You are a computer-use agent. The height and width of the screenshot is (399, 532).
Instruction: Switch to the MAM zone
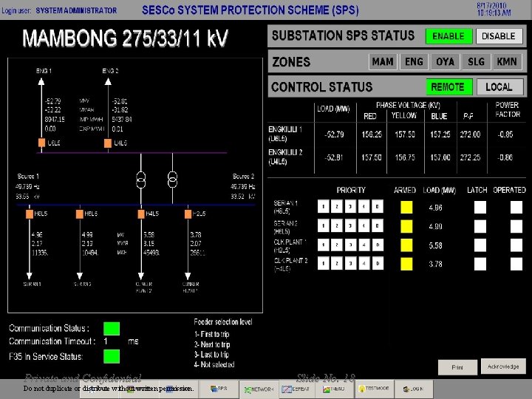click(383, 62)
